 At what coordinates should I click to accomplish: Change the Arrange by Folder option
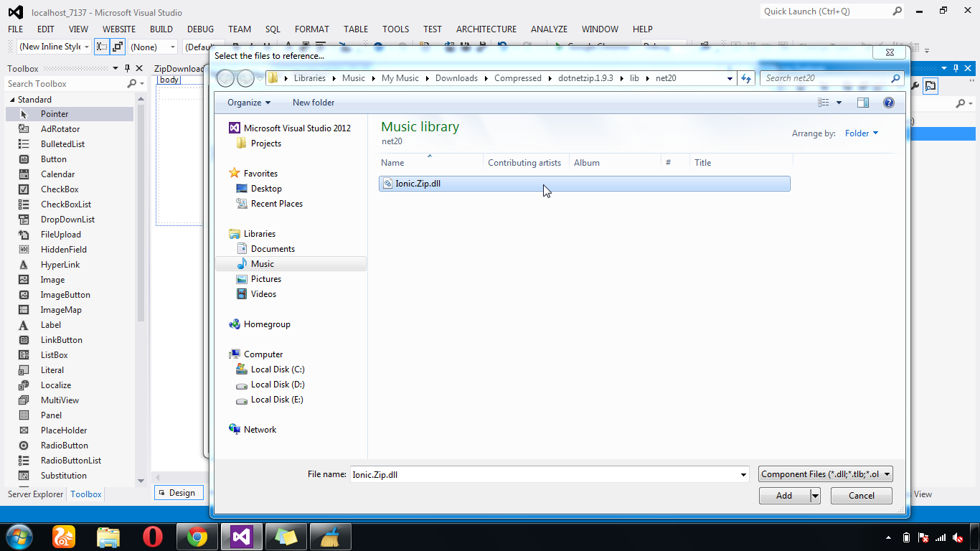point(861,133)
